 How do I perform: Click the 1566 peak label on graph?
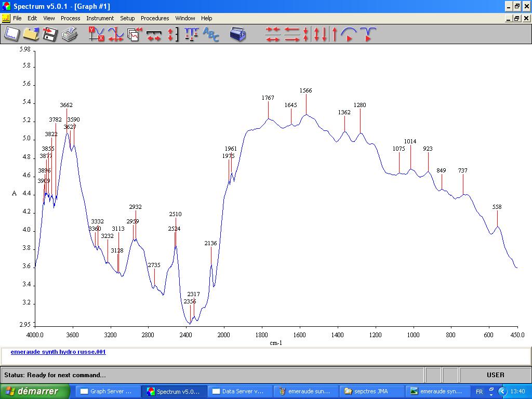[x=305, y=90]
